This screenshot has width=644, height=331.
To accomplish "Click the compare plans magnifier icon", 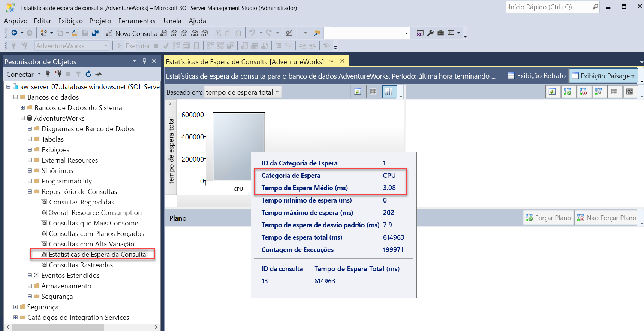I will pyautogui.click(x=599, y=92).
